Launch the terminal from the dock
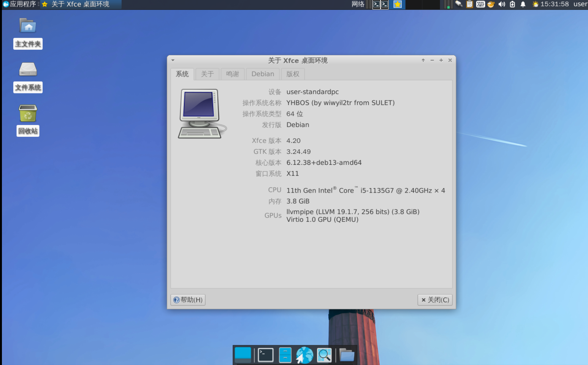 266,355
